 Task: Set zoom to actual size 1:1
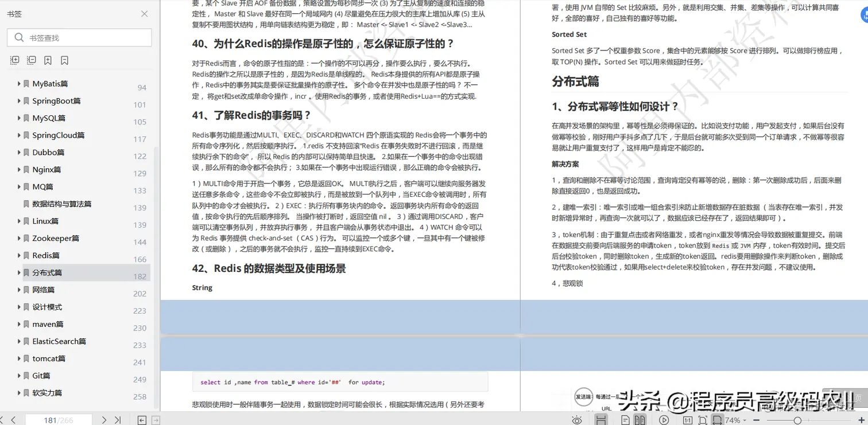688,420
